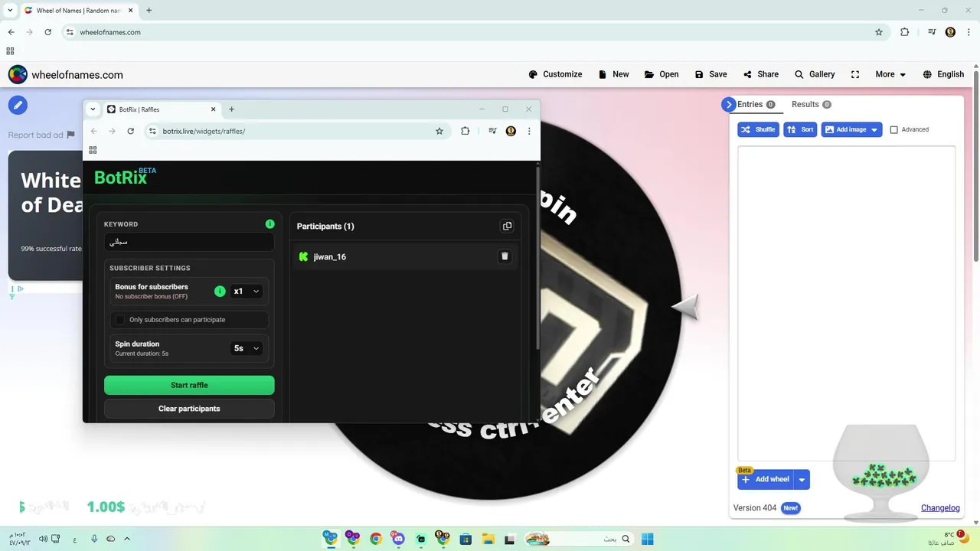Open spin duration 5s dropdown

[247, 348]
